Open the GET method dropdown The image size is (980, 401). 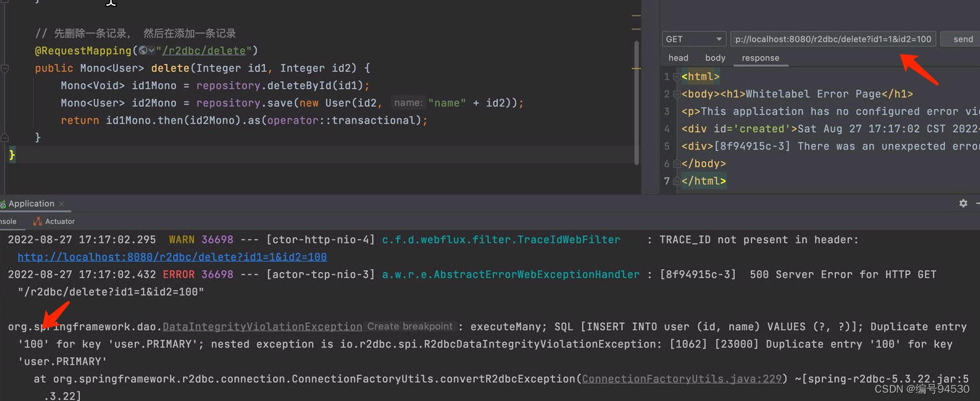[694, 39]
